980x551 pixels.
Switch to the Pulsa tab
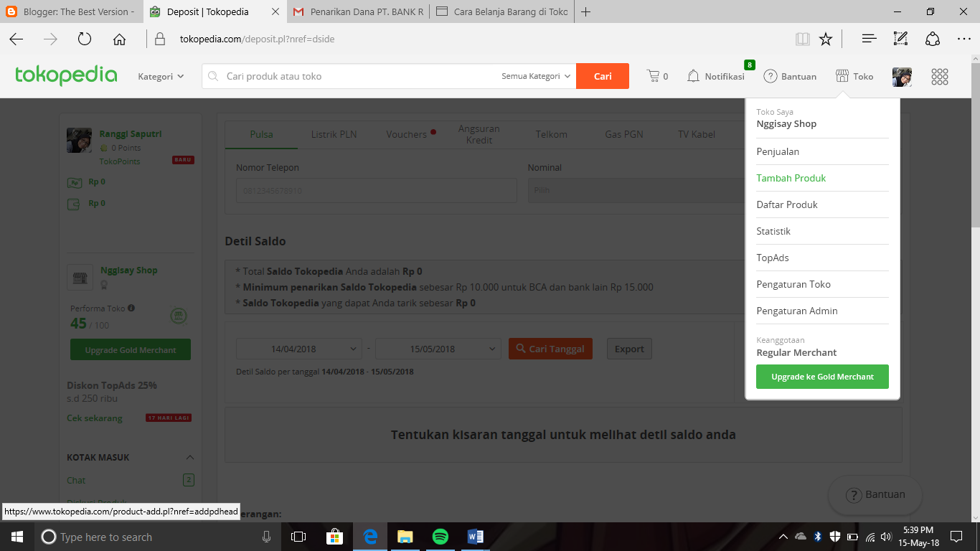click(261, 134)
